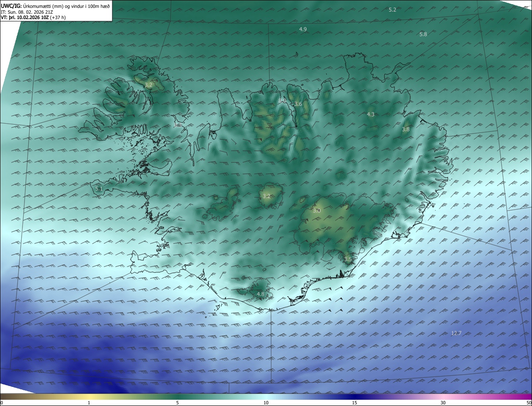Click the 5.2 value label on the map

(x=392, y=10)
